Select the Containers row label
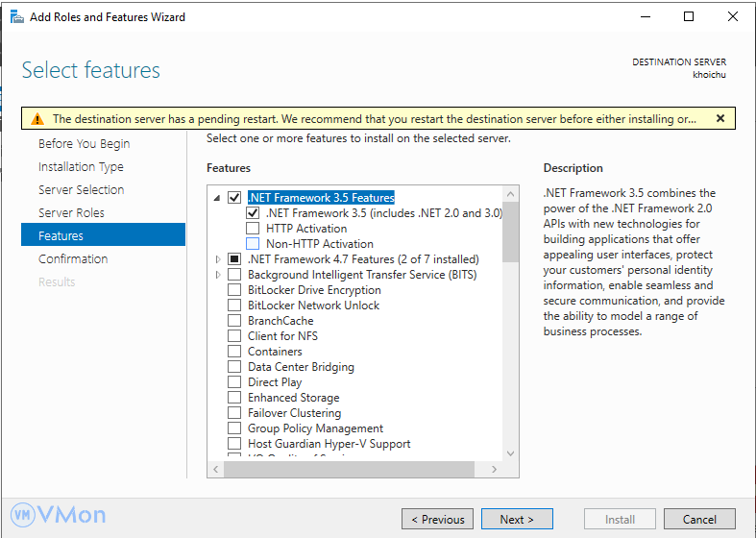 275,352
